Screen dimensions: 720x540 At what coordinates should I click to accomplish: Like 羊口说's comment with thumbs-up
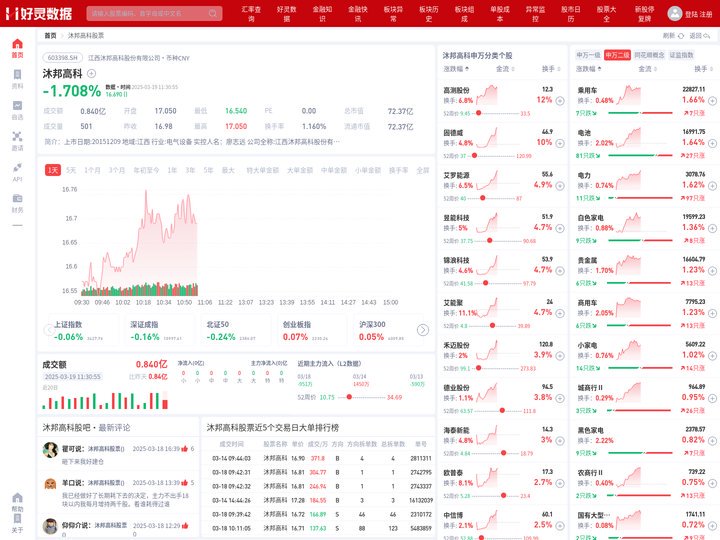click(185, 483)
